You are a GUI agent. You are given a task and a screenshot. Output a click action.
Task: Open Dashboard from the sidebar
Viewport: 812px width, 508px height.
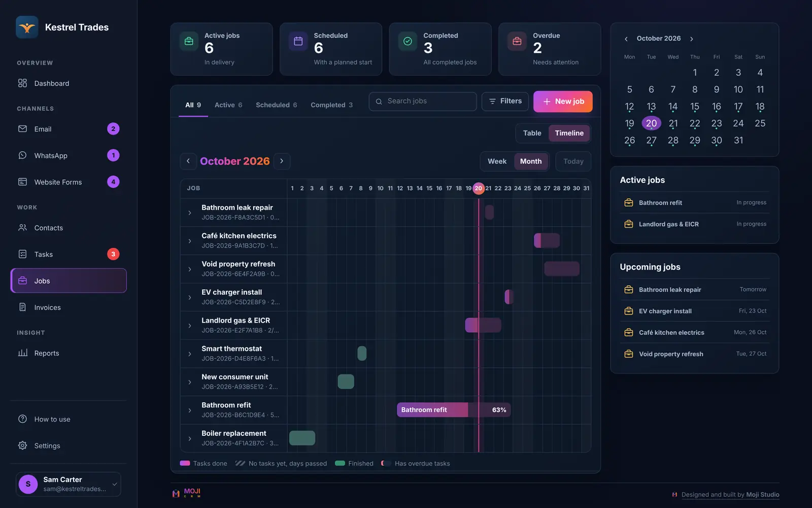pos(69,83)
